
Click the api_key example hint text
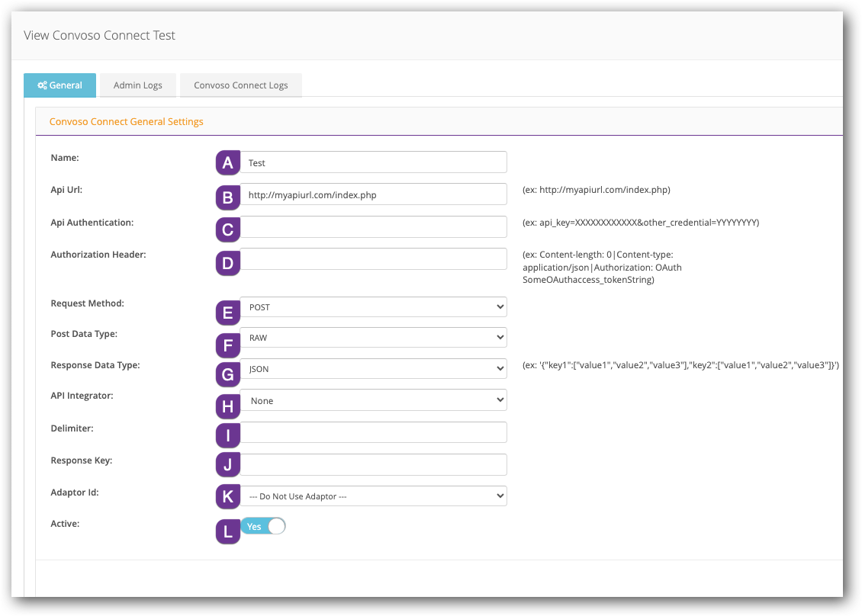(641, 223)
